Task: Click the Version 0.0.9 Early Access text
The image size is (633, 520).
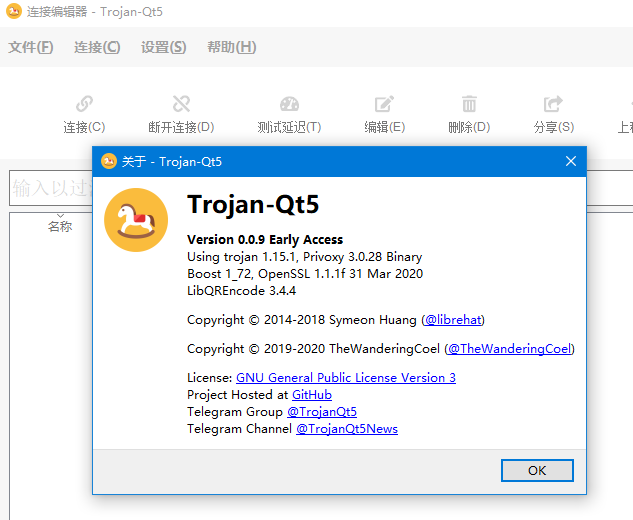Action: [x=265, y=239]
